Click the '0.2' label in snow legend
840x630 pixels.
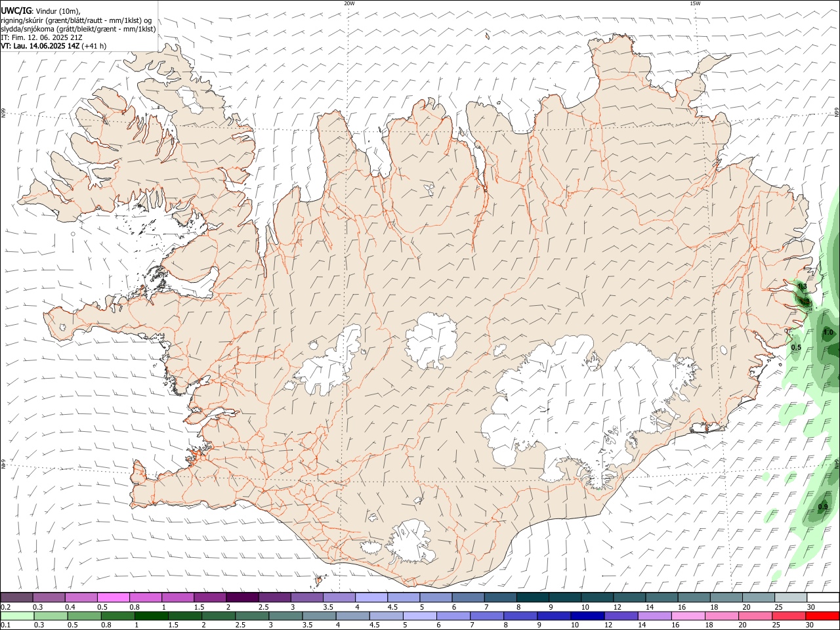tap(5, 607)
